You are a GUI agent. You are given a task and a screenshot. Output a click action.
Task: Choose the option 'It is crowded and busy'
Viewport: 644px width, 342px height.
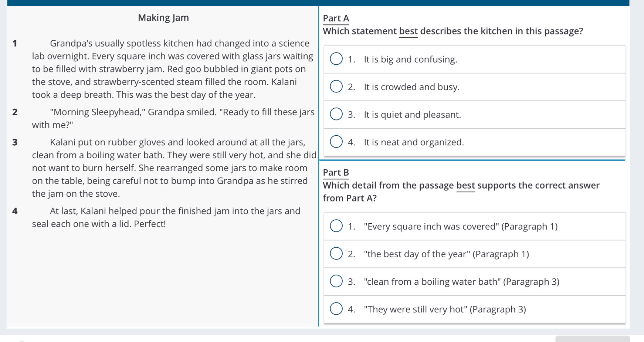coord(336,87)
